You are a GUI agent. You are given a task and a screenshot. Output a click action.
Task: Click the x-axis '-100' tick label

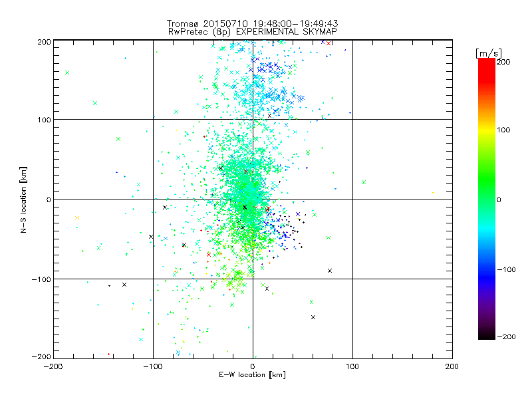pyautogui.click(x=153, y=366)
